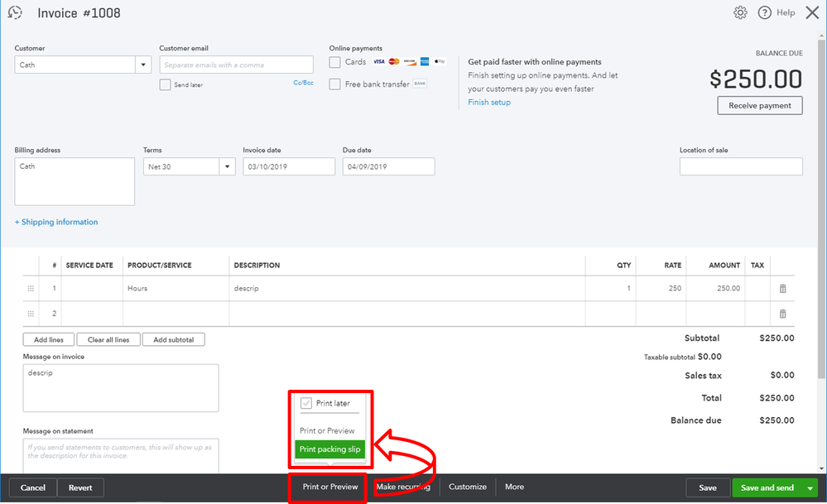
Task: Click the green Save and send button
Action: coord(767,487)
